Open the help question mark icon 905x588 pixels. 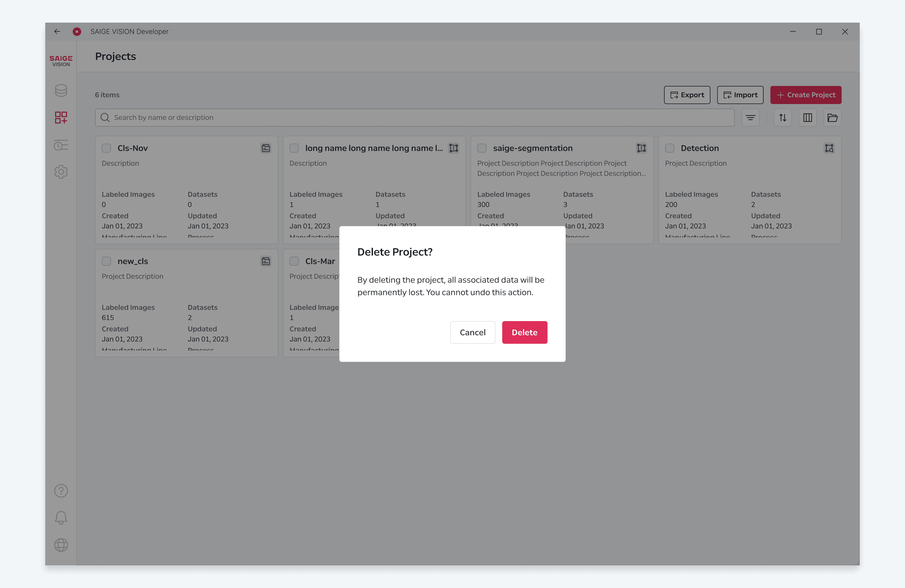pos(61,491)
